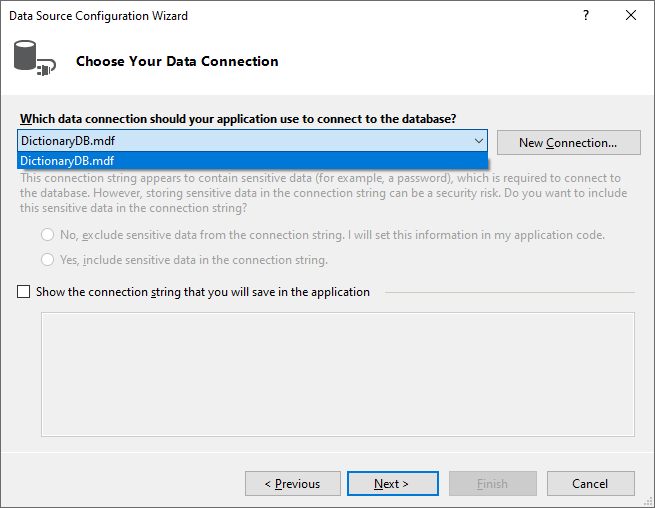Click the database connection wizard icon

[35, 58]
